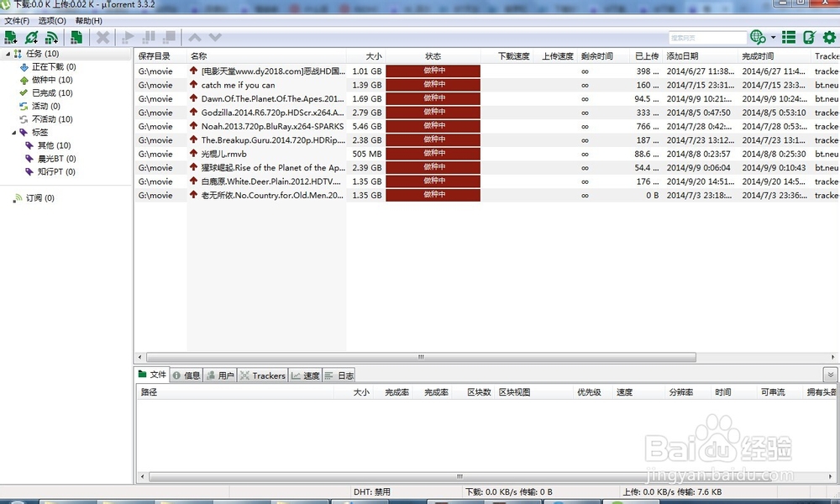Viewport: 840px width, 504px height.
Task: Select the Godzilla.2014.R6.720p torrent row
Action: coord(487,113)
